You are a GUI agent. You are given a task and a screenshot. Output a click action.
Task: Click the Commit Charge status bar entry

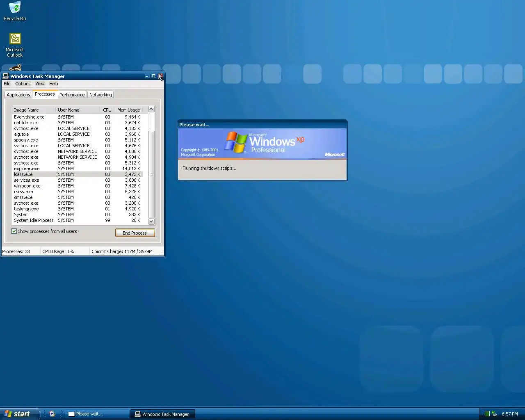click(125, 251)
